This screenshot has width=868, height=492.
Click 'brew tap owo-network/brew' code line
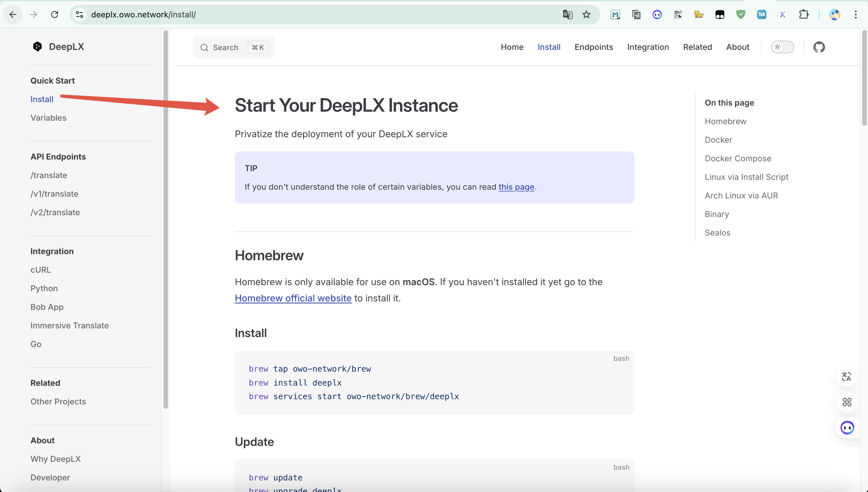[310, 369]
